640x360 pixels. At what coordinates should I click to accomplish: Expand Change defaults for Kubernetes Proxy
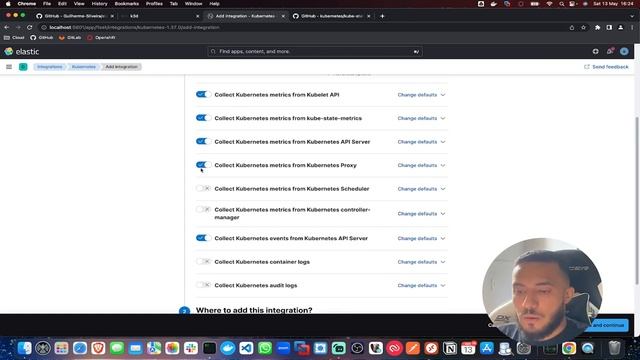(x=421, y=165)
